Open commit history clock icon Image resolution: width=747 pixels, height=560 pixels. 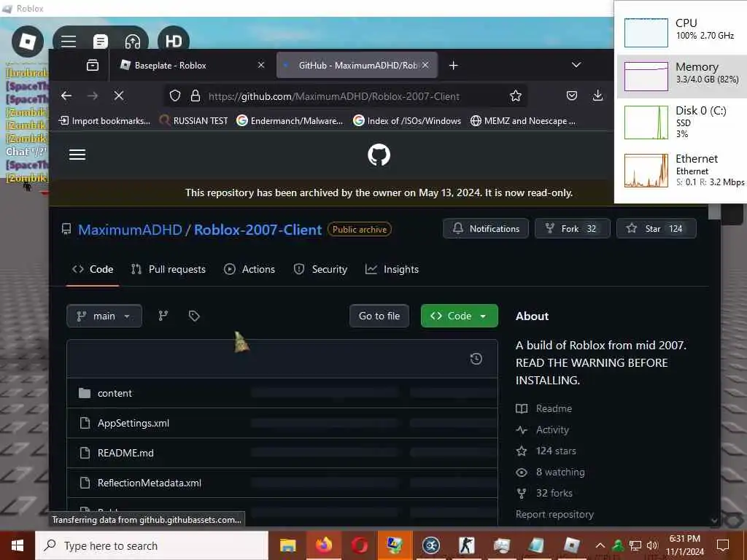coord(476,359)
